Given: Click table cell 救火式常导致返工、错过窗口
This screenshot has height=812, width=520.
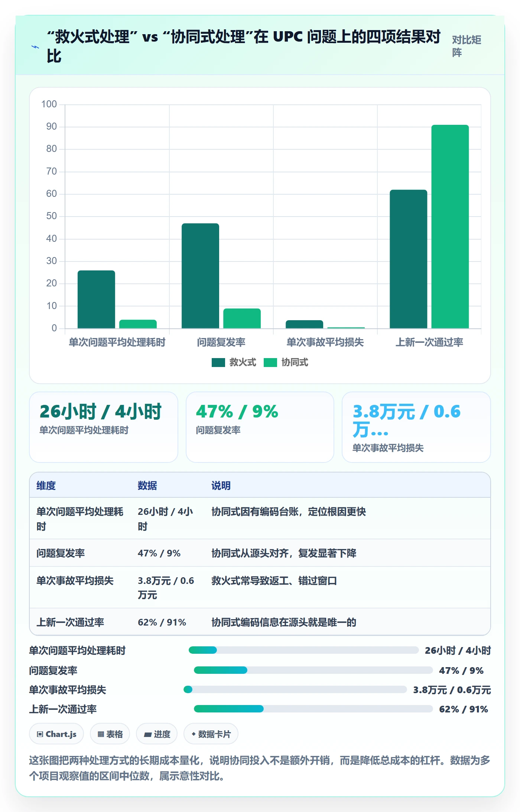Looking at the screenshot, I should pyautogui.click(x=274, y=581).
